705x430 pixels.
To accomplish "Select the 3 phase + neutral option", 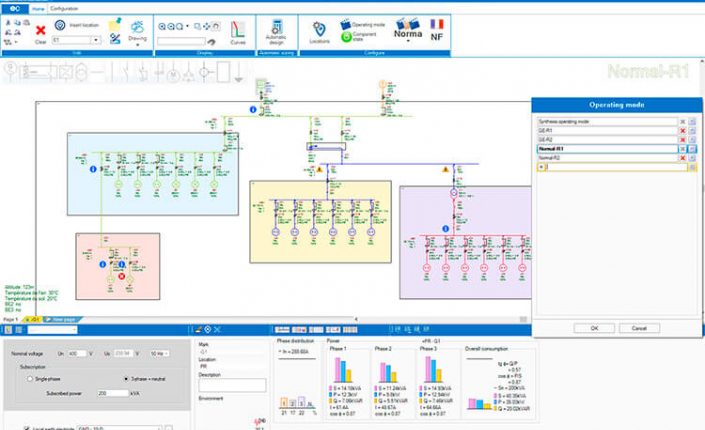I will pyautogui.click(x=126, y=379).
